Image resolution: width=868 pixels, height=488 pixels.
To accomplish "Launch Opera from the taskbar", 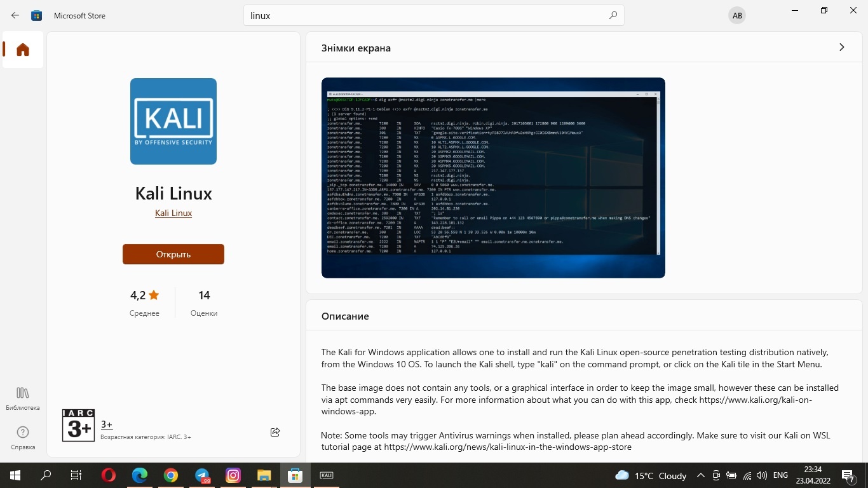I will point(109,475).
